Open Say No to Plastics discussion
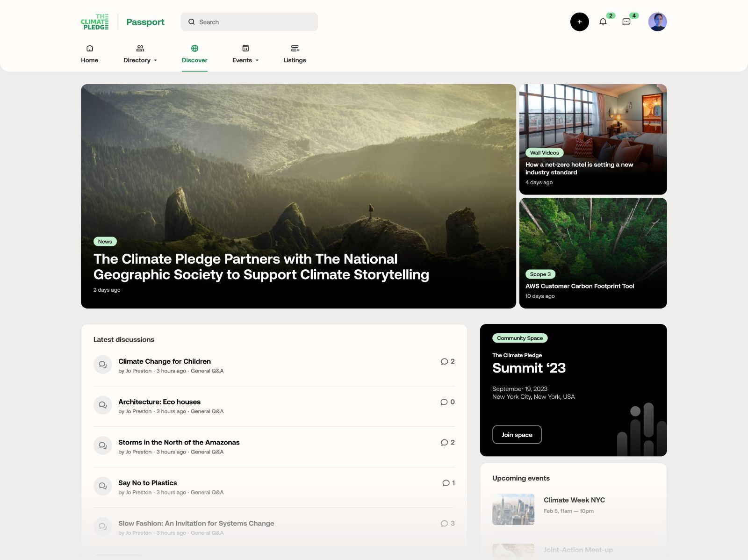 coord(148,483)
